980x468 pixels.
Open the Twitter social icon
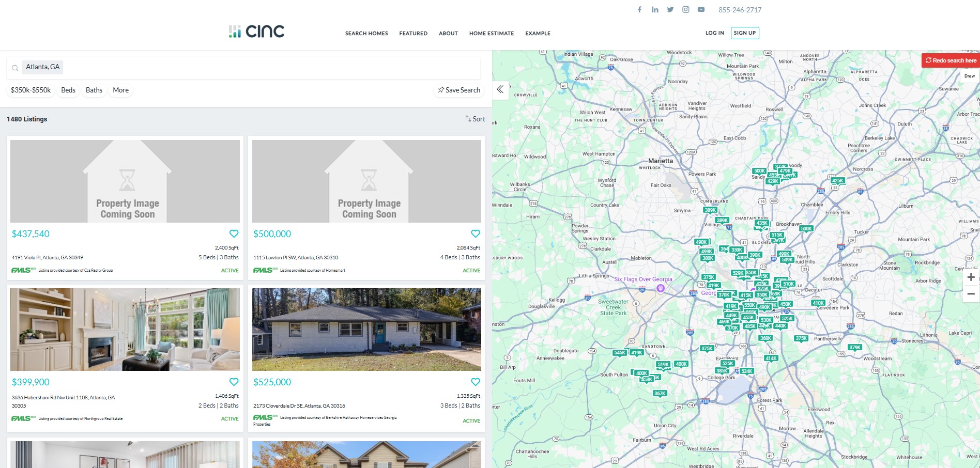coord(670,9)
